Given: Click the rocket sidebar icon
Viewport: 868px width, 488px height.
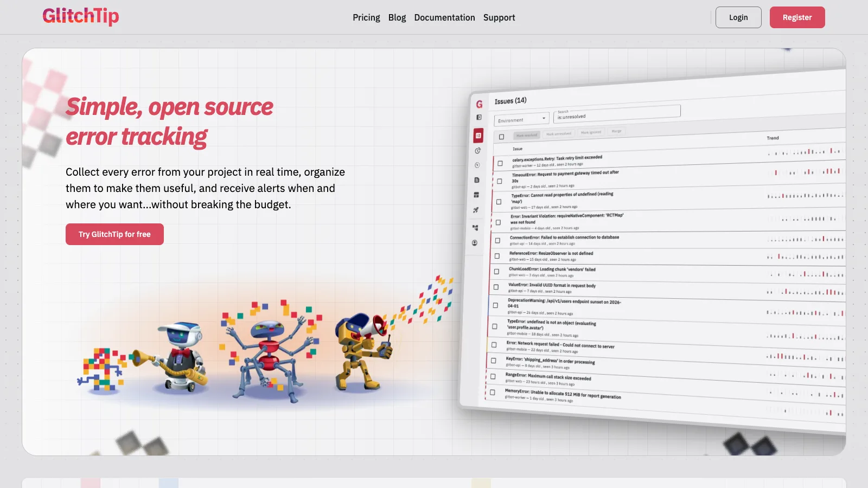Looking at the screenshot, I should [x=476, y=210].
